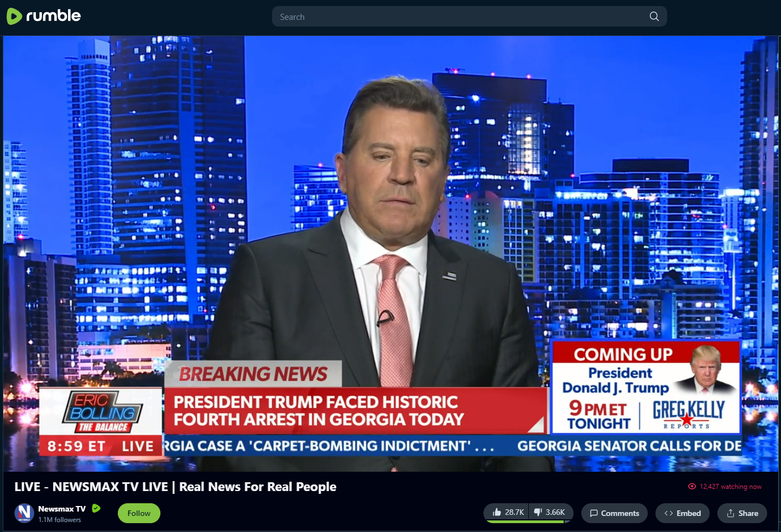
Task: Click the like/dislike ratio bar
Action: point(529,521)
